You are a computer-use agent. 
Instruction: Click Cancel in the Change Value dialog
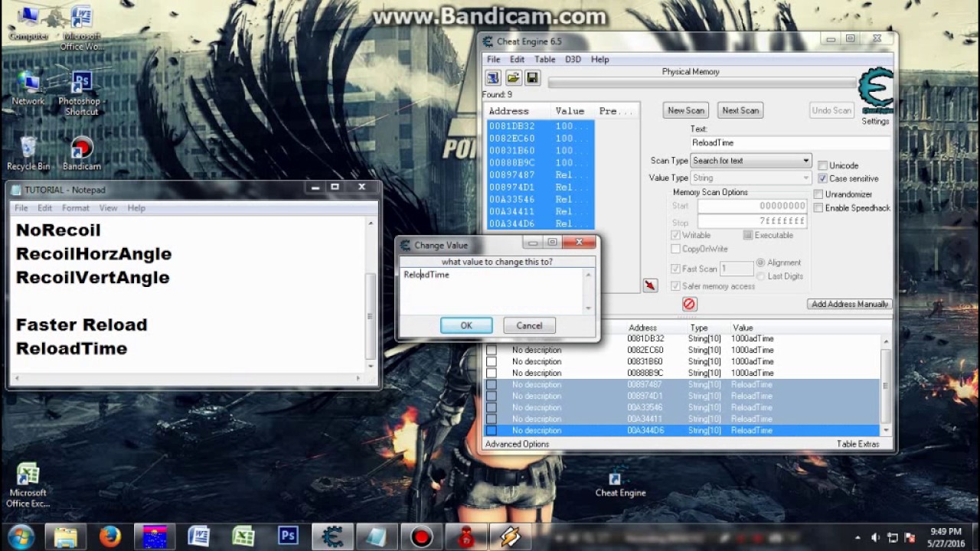pyautogui.click(x=529, y=325)
